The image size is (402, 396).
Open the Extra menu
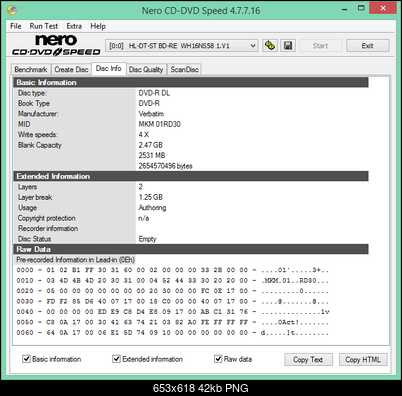[74, 26]
